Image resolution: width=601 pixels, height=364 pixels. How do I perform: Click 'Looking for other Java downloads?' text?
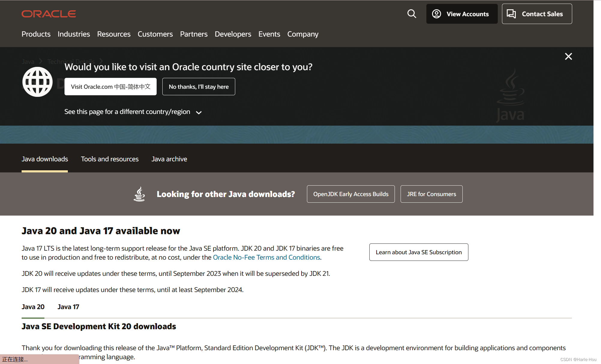[x=226, y=194]
